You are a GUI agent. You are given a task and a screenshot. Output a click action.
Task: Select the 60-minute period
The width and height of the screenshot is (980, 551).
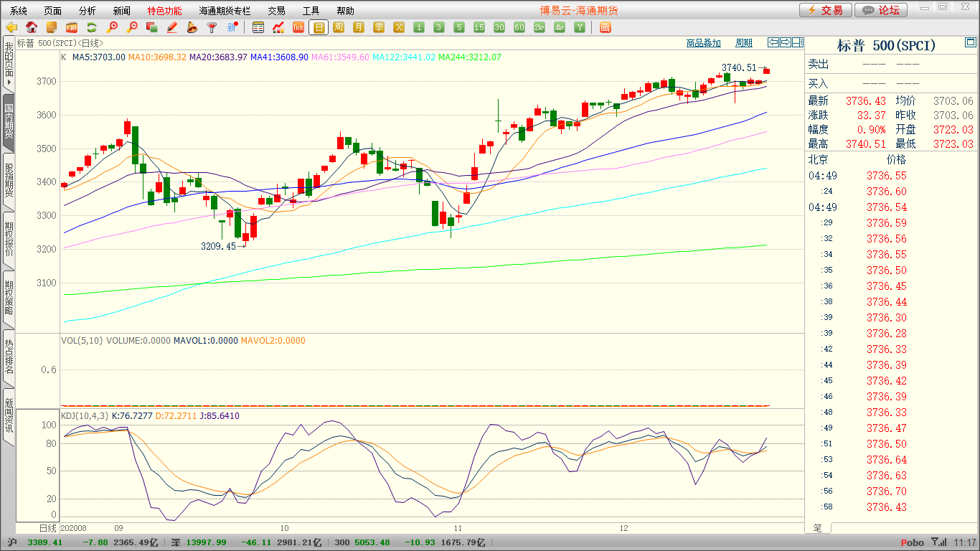[519, 27]
